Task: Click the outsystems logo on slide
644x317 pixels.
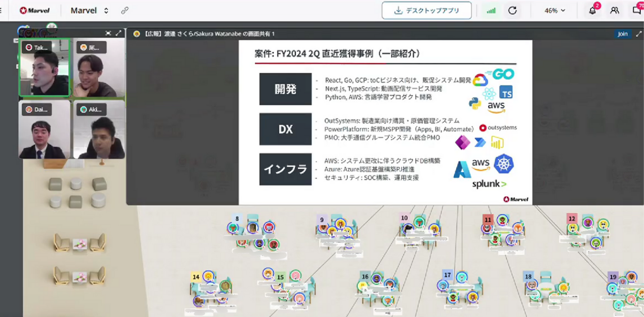Action: pos(498,128)
